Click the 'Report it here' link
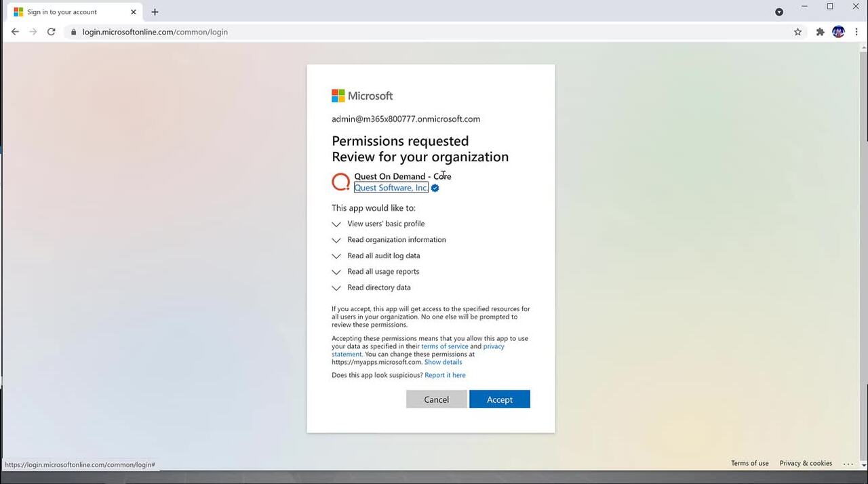 [x=445, y=375]
